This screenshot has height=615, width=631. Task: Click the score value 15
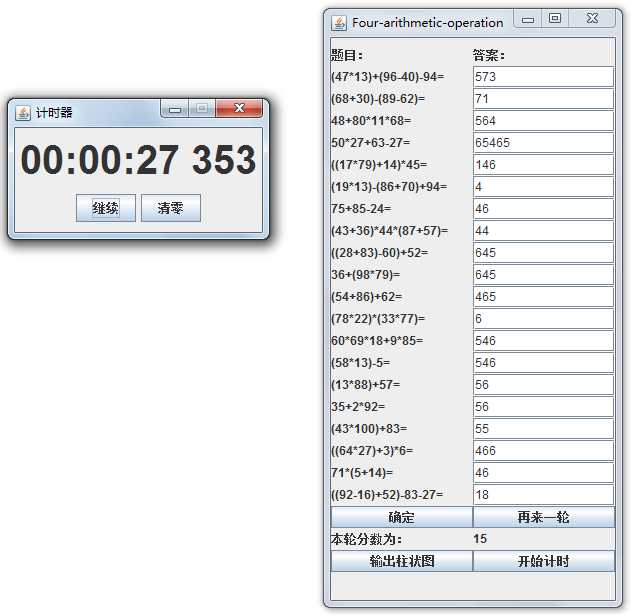(x=480, y=539)
